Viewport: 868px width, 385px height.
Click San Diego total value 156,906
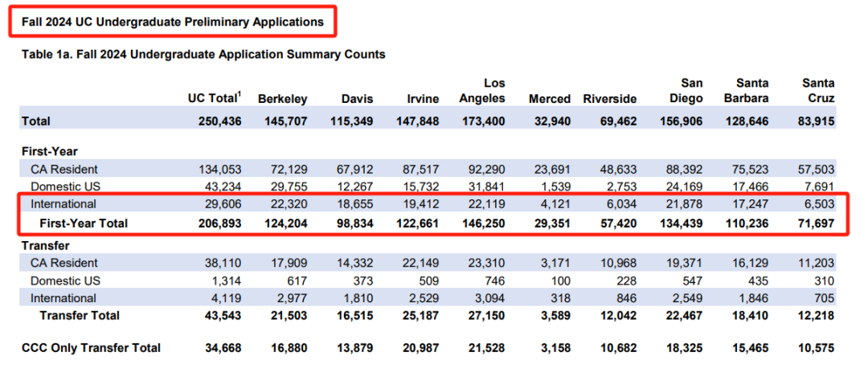coord(681,121)
